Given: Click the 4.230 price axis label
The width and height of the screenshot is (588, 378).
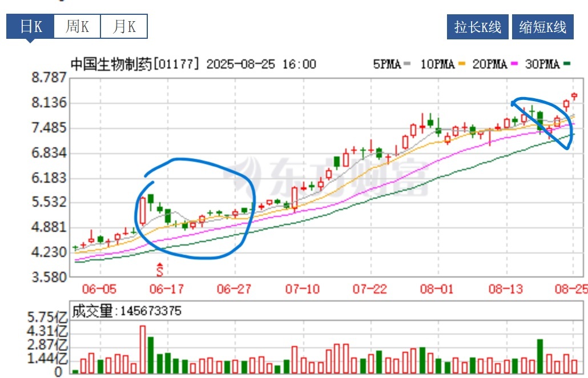Looking at the screenshot, I should [x=49, y=252].
